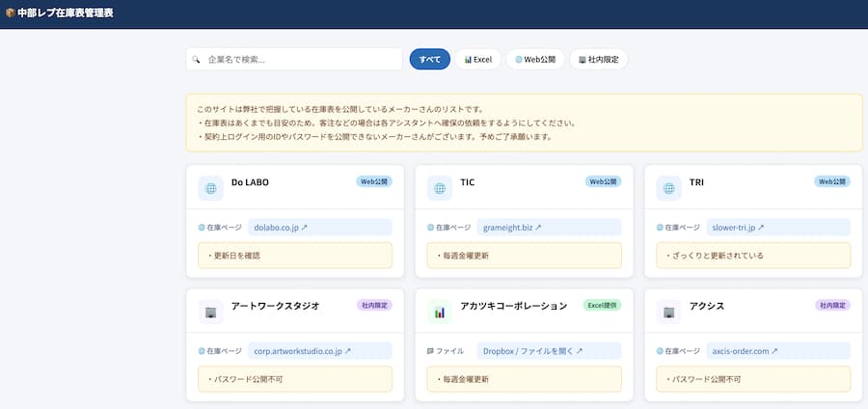Image resolution: width=868 pixels, height=409 pixels.
Task: Click the Do LABO company name
Action: (x=250, y=182)
